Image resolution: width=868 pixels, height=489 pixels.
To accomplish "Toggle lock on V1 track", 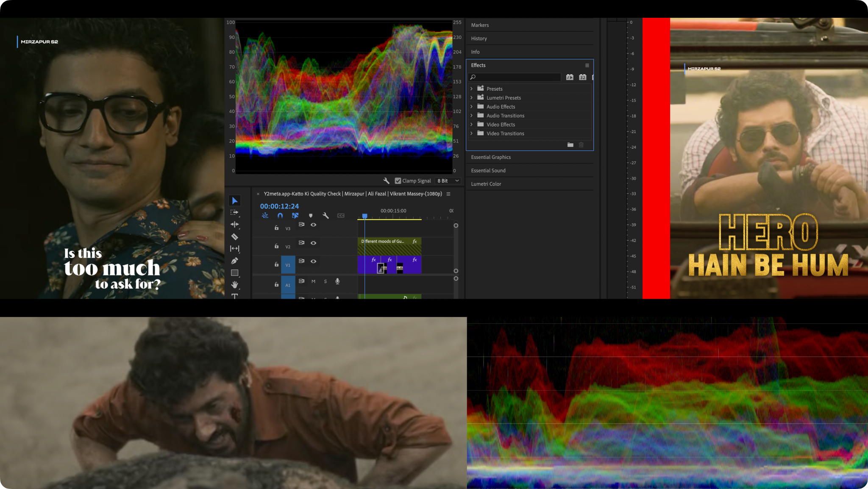I will point(276,264).
